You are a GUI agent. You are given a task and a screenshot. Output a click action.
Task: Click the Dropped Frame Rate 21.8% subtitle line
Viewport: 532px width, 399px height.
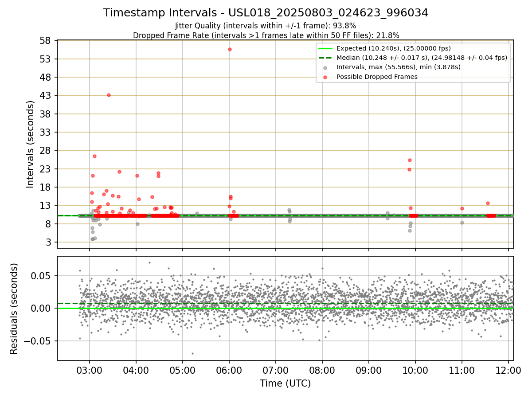point(266,35)
